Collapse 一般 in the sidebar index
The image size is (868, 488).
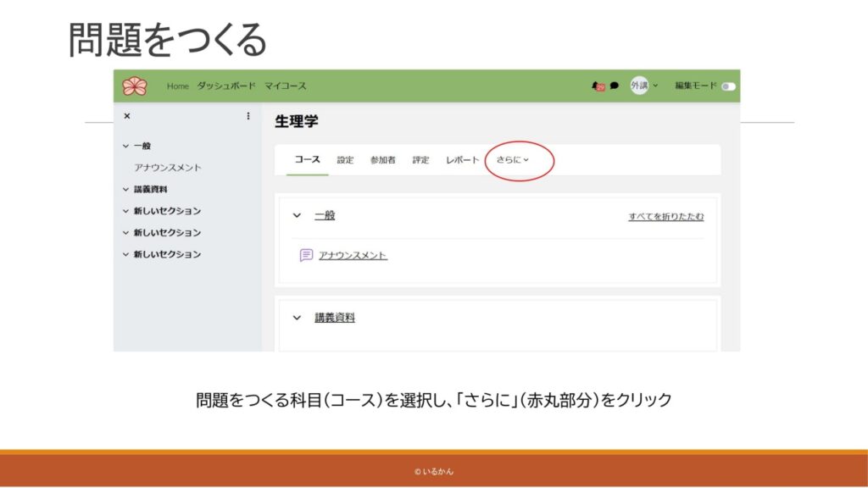click(126, 147)
